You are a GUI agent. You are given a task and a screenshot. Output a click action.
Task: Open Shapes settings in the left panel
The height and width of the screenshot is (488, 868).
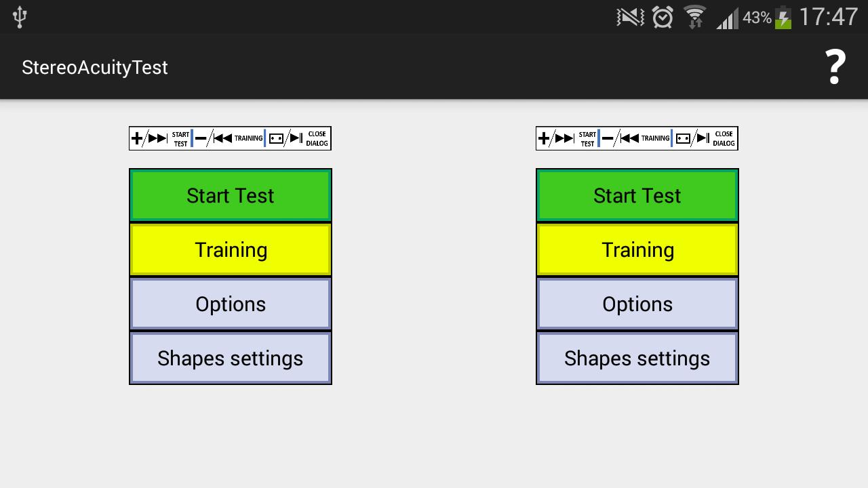[x=231, y=358]
